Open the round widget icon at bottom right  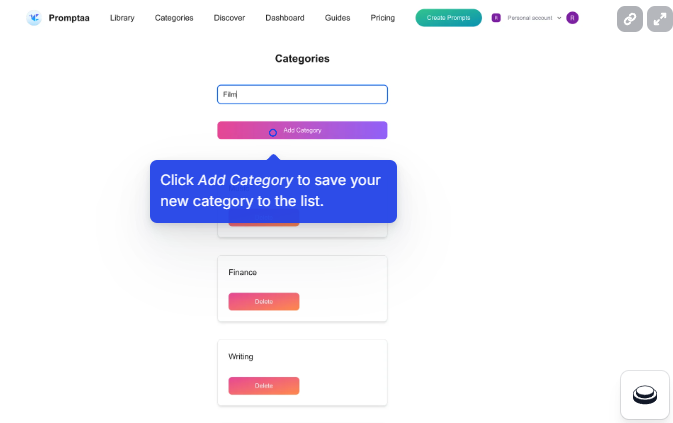click(645, 395)
